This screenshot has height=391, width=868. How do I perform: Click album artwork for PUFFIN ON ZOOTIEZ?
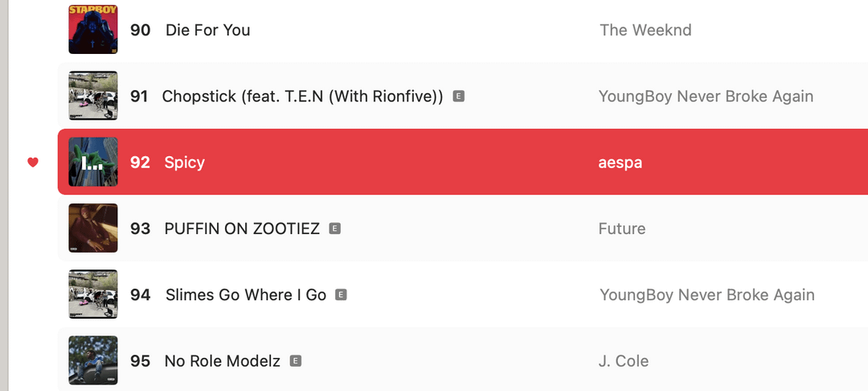click(93, 228)
